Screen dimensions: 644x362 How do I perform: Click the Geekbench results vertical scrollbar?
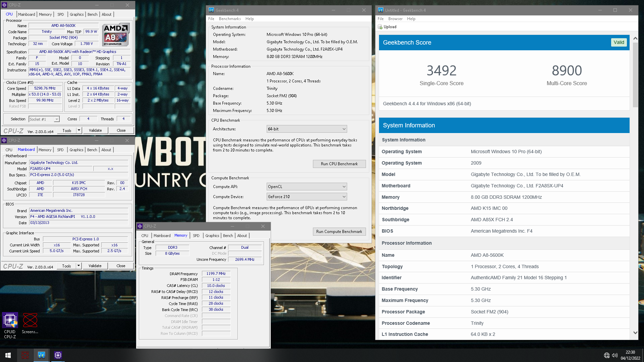(x=635, y=75)
